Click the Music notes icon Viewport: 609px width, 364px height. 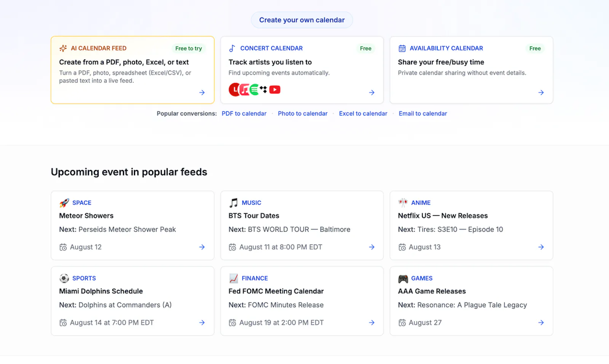point(233,203)
